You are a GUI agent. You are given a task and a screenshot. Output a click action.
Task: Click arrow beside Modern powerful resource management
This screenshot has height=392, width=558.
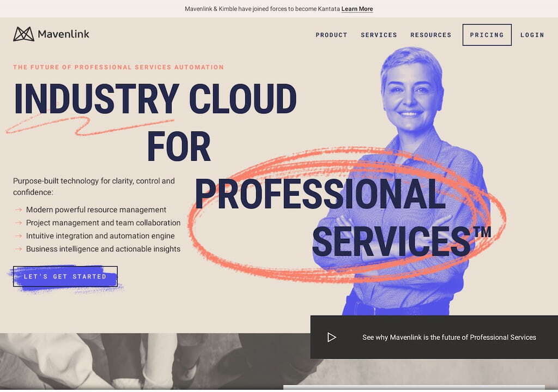tap(19, 210)
